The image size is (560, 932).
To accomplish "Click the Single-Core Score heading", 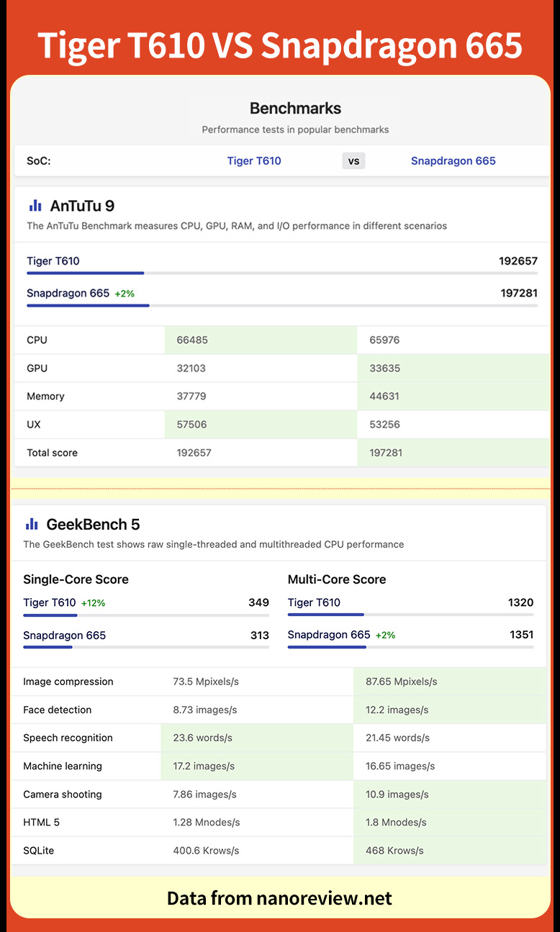I will coord(76,579).
